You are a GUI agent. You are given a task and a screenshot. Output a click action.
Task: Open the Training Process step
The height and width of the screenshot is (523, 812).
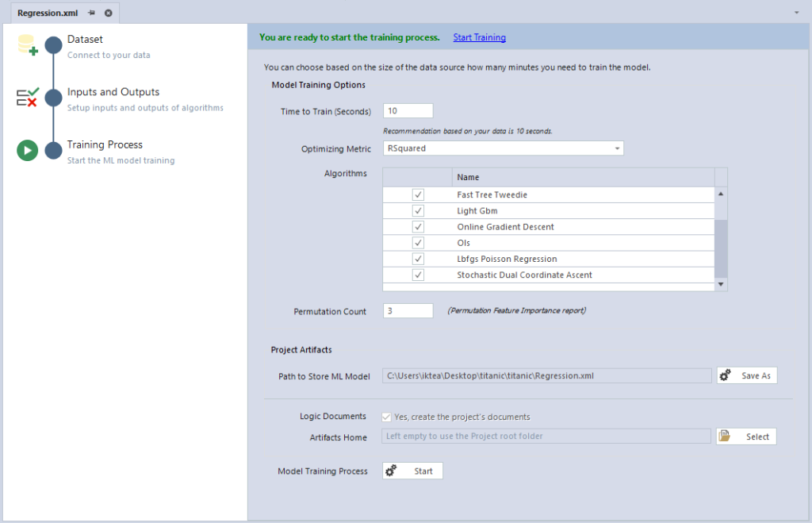pos(105,144)
